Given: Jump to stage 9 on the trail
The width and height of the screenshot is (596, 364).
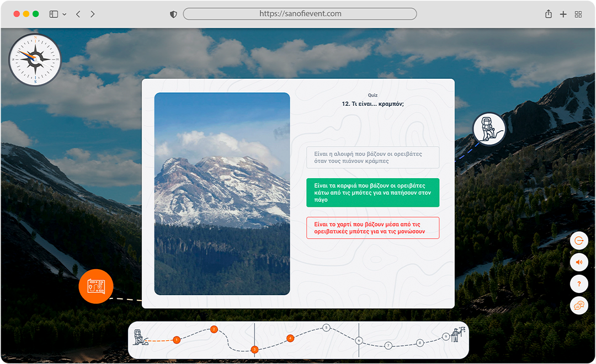Looking at the screenshot, I should coord(446,336).
